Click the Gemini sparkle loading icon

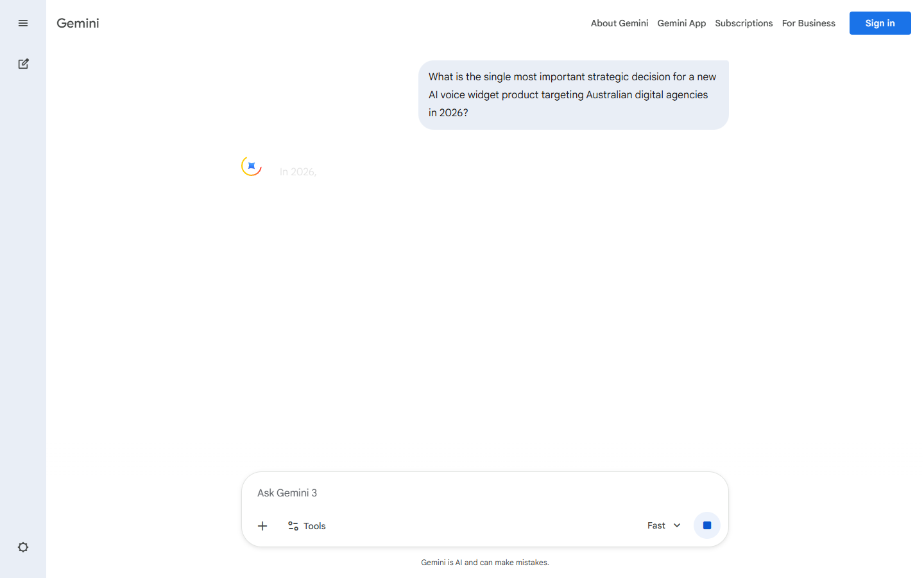tap(252, 166)
